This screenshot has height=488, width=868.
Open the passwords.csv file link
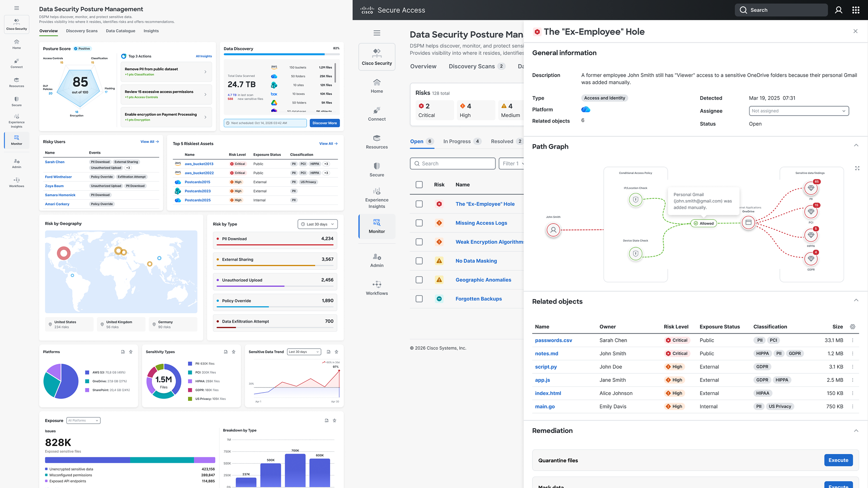point(553,340)
